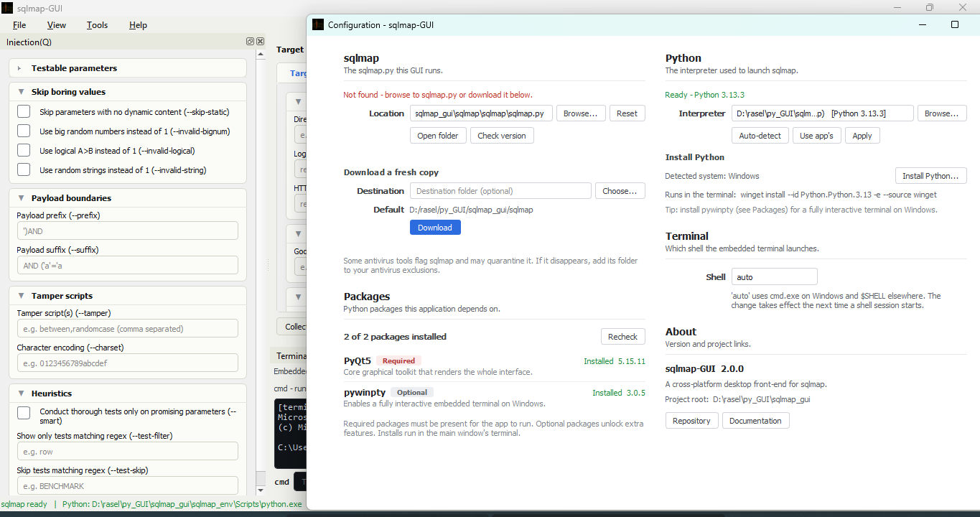
Task: Click the blue Download button
Action: click(x=435, y=228)
